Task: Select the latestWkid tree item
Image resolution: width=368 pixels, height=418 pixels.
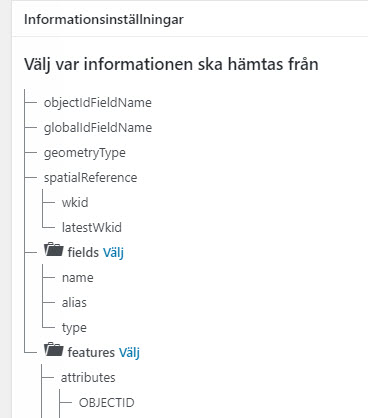Action: [x=92, y=228]
